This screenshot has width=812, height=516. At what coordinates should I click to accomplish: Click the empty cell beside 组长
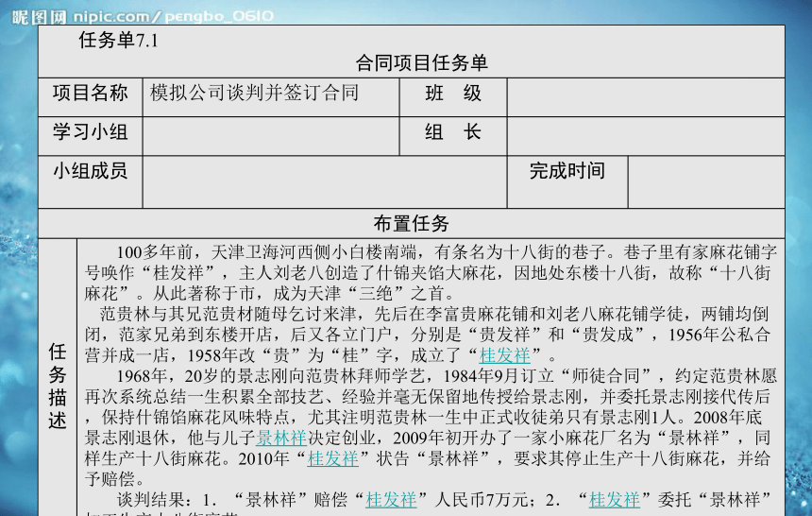tap(646, 136)
